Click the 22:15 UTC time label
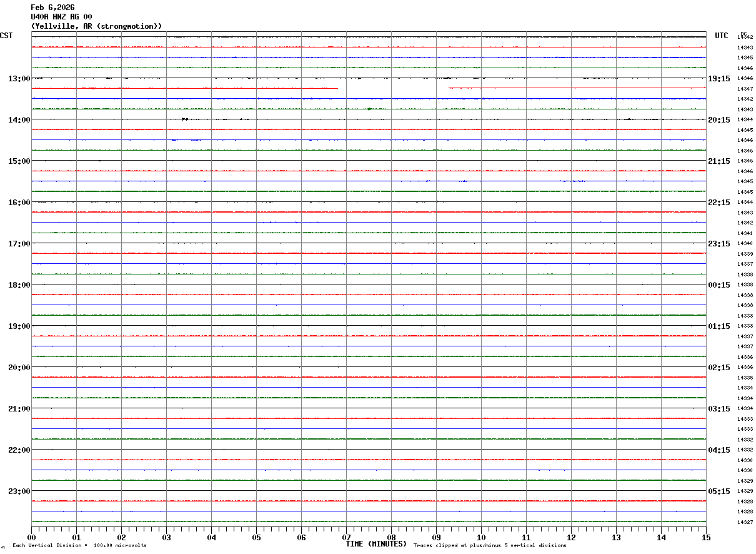The height and width of the screenshot is (554, 756). coord(719,203)
